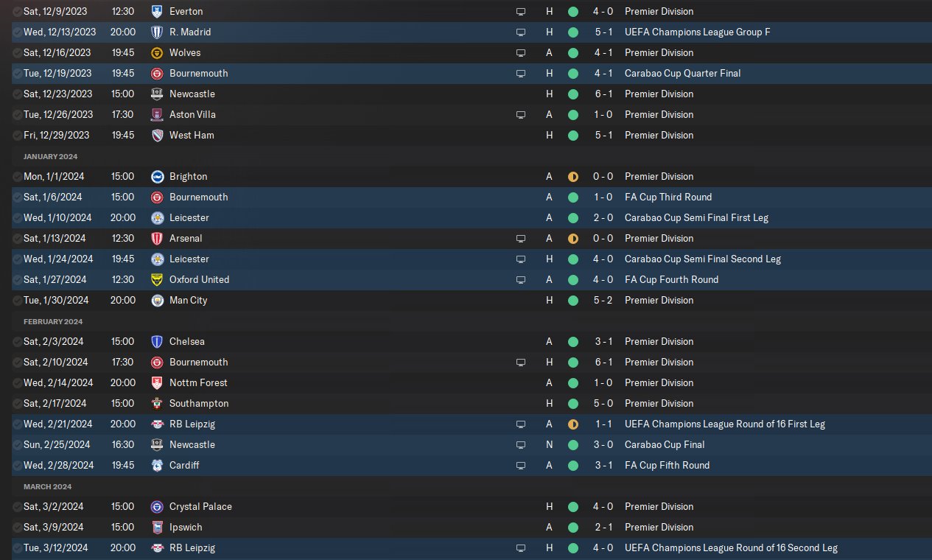
Task: Open the TV icon on Wolves match
Action: click(x=521, y=52)
